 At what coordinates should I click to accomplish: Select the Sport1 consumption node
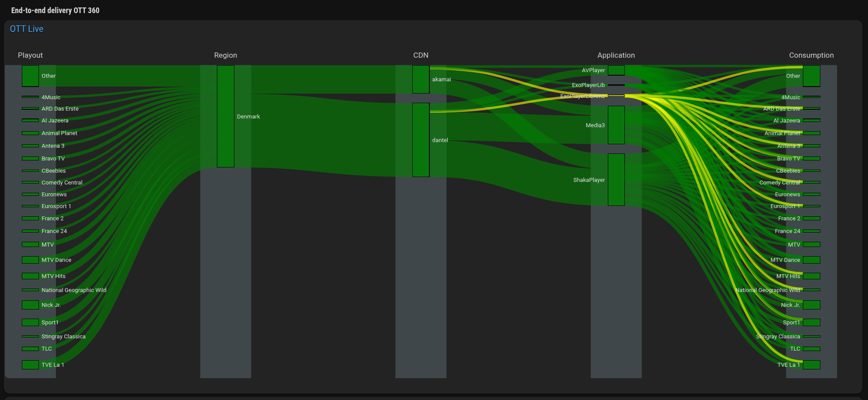click(x=811, y=323)
